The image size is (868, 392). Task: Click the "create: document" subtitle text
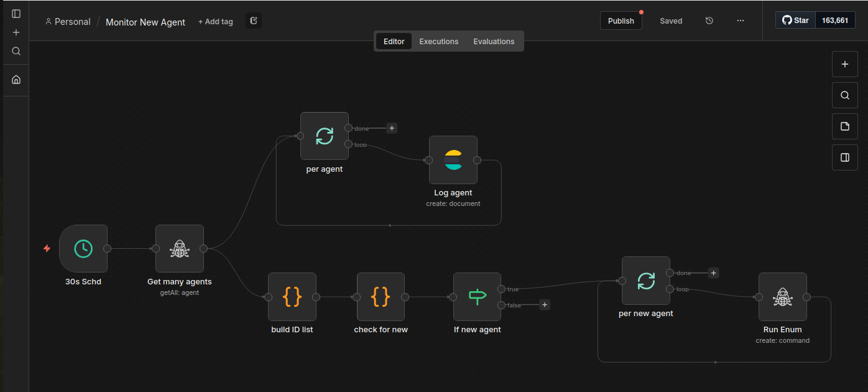point(453,203)
